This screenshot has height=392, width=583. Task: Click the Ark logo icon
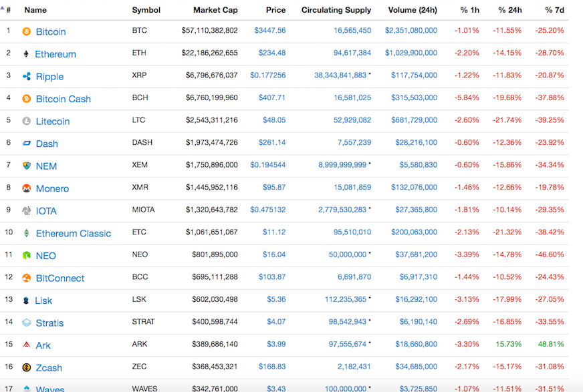[26, 345]
